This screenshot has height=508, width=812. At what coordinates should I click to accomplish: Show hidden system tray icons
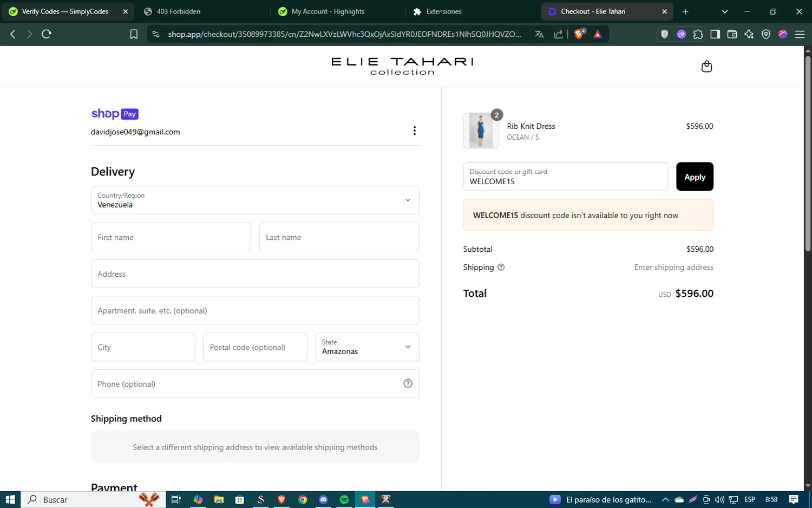point(665,499)
